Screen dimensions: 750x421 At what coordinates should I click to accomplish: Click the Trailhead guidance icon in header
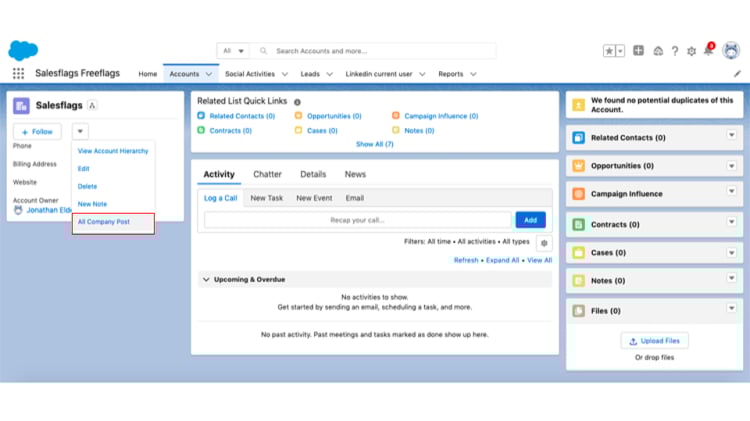tap(658, 51)
